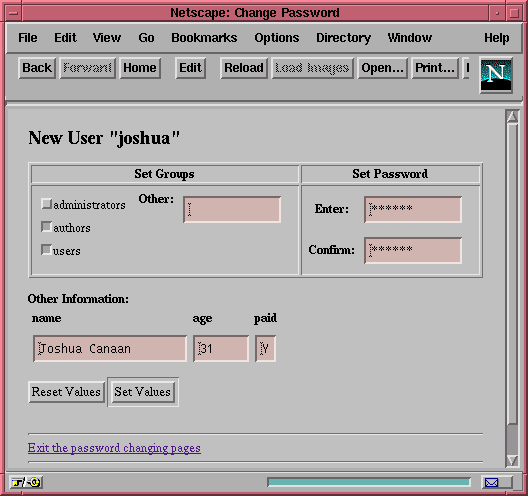
Task: Click into the Other group text field
Action: click(x=232, y=209)
